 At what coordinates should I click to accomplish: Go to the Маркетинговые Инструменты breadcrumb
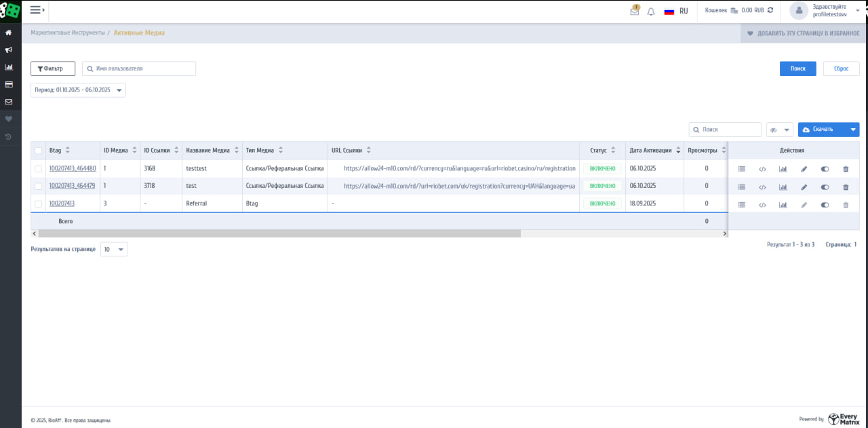(x=68, y=33)
